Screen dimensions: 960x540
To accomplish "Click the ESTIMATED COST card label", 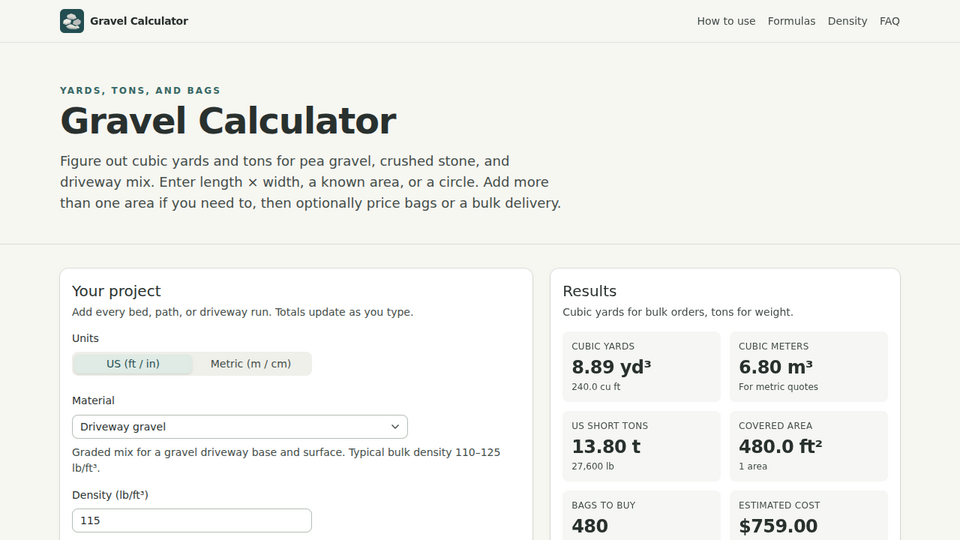I will pyautogui.click(x=779, y=506).
